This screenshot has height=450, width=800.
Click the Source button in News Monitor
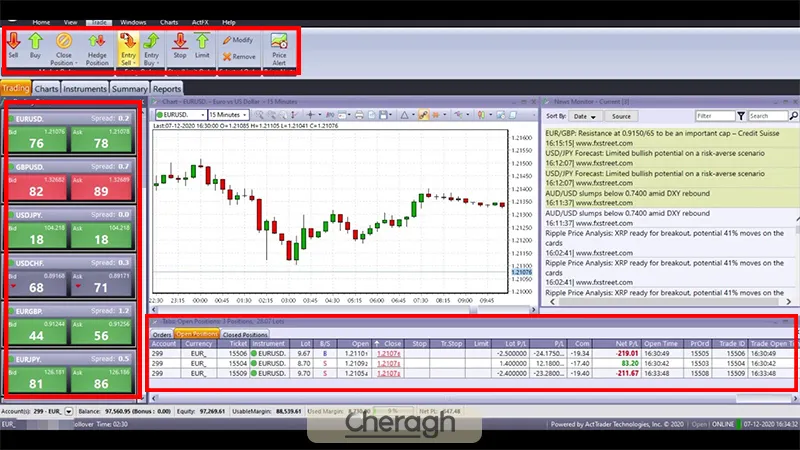coord(622,116)
